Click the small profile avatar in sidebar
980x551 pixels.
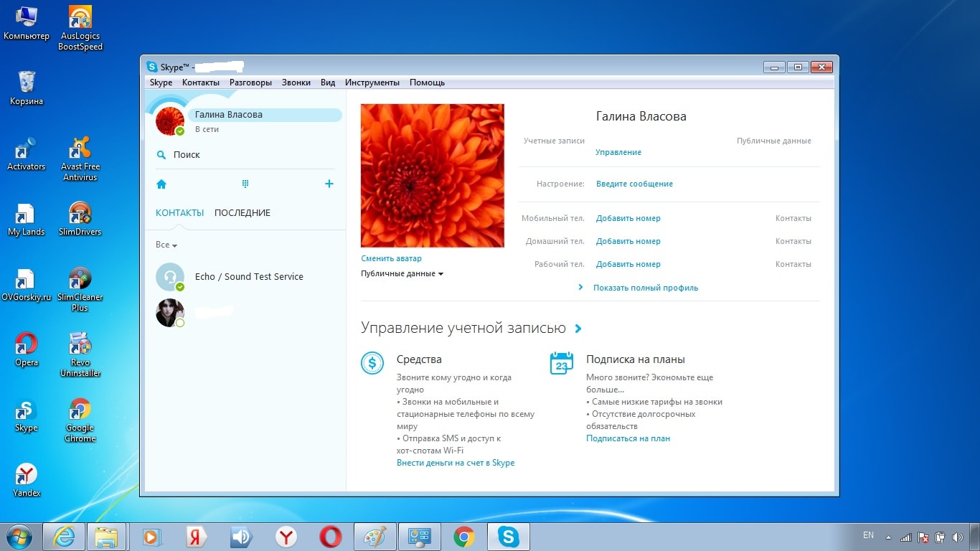(x=170, y=121)
